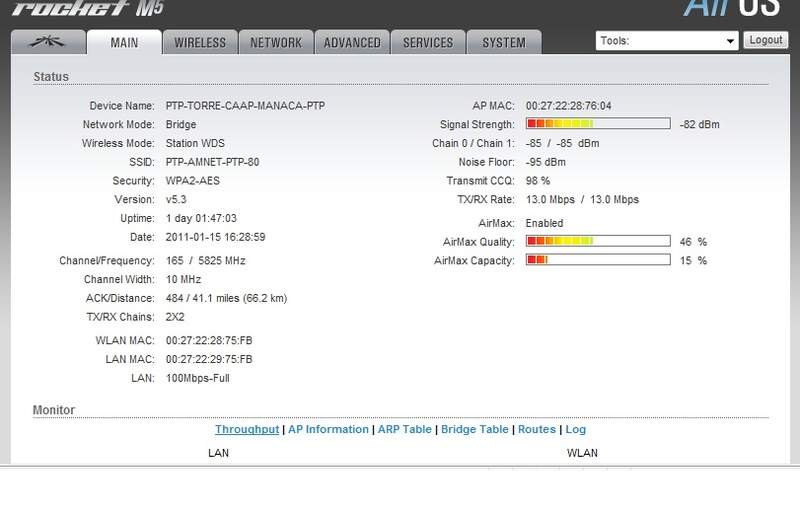This screenshot has height=510, width=800.
Task: Open the Log link
Action: coord(576,429)
